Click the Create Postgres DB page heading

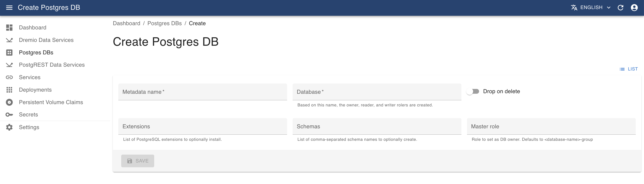166,42
